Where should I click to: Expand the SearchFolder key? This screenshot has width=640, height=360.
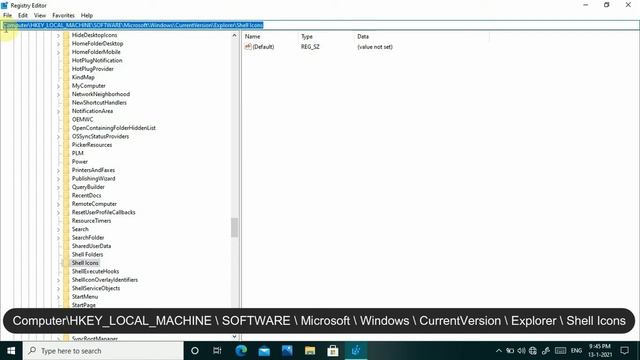pos(58,238)
